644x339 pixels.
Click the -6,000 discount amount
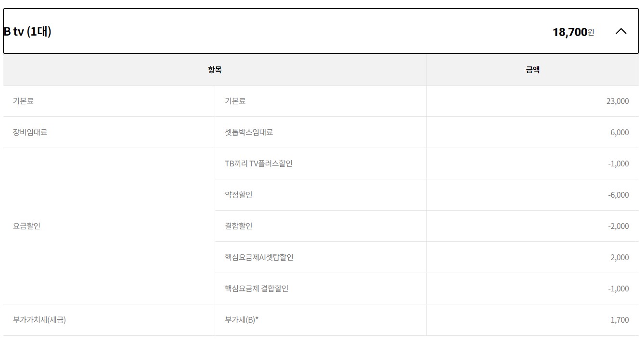click(618, 195)
